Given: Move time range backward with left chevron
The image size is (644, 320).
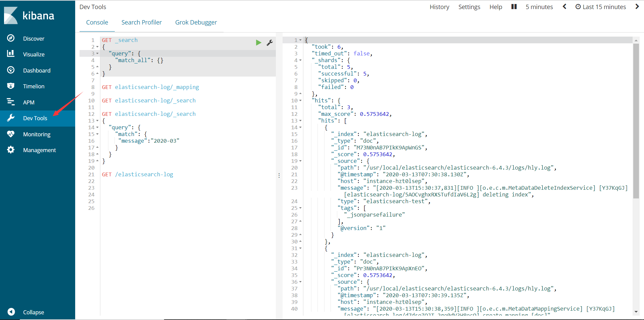Looking at the screenshot, I should 564,7.
